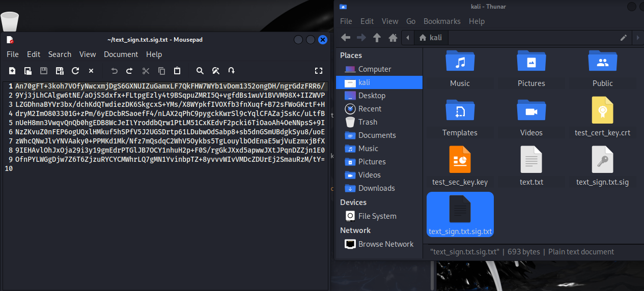This screenshot has height=291, width=644.
Task: Undo the last edit in Mousepad
Action: pos(114,71)
